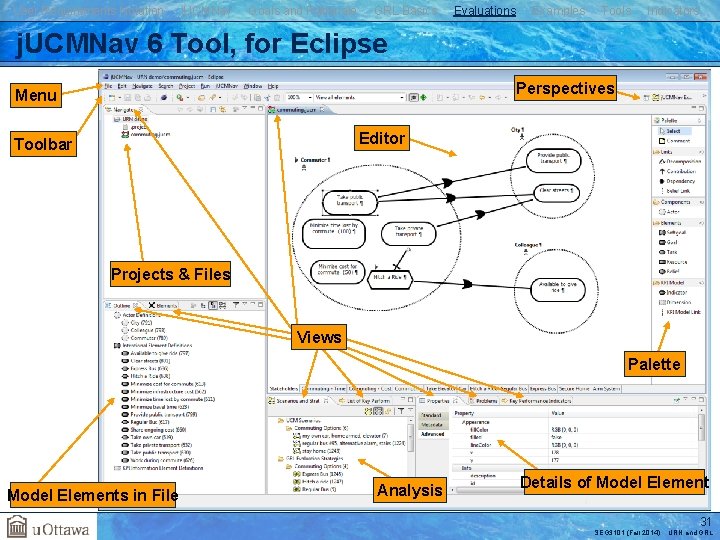
Task: Select the Dependency link tool in palette
Action: [x=677, y=181]
